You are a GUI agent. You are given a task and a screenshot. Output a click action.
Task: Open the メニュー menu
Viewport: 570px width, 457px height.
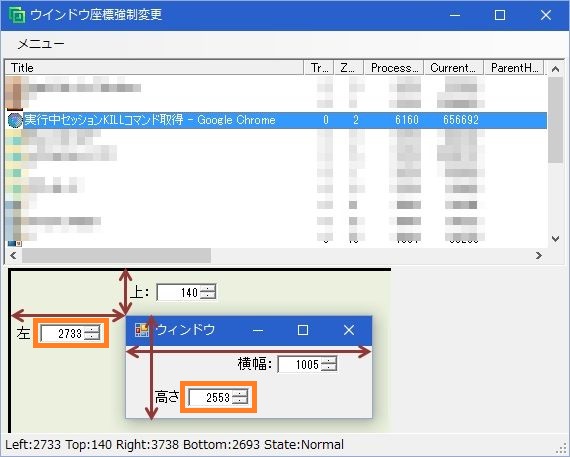(41, 44)
